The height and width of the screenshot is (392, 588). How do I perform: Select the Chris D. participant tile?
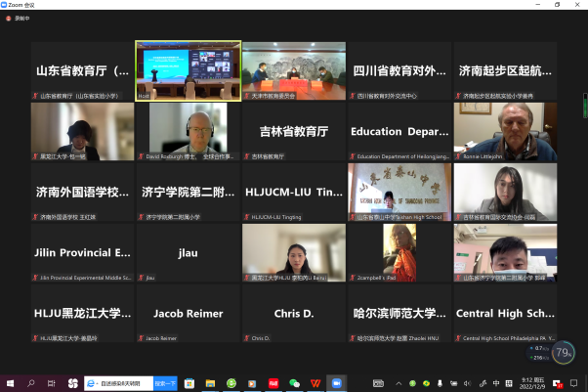(x=293, y=313)
